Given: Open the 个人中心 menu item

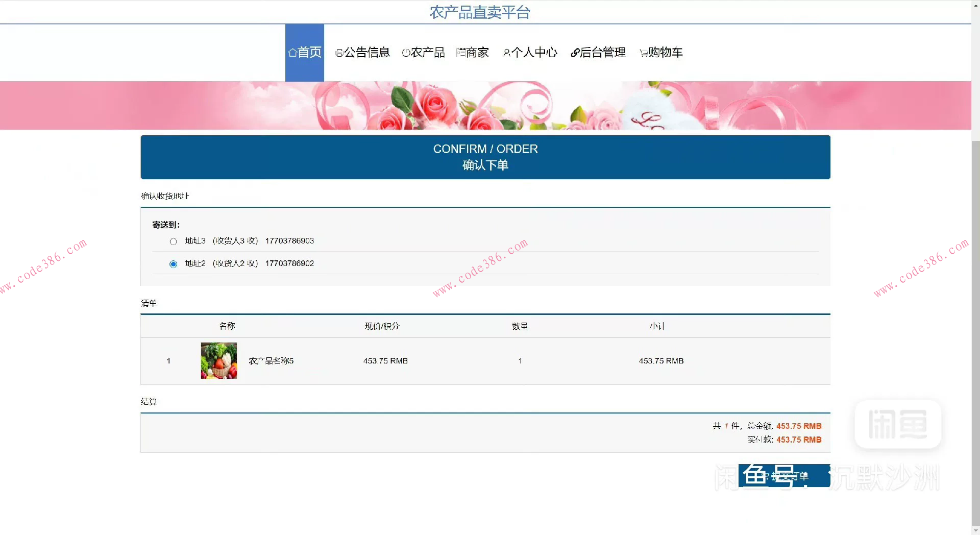Looking at the screenshot, I should pos(534,52).
